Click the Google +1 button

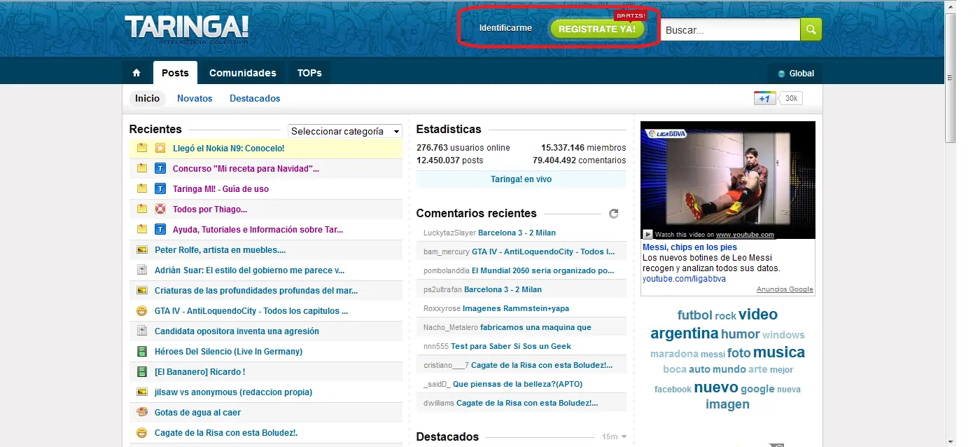(764, 99)
